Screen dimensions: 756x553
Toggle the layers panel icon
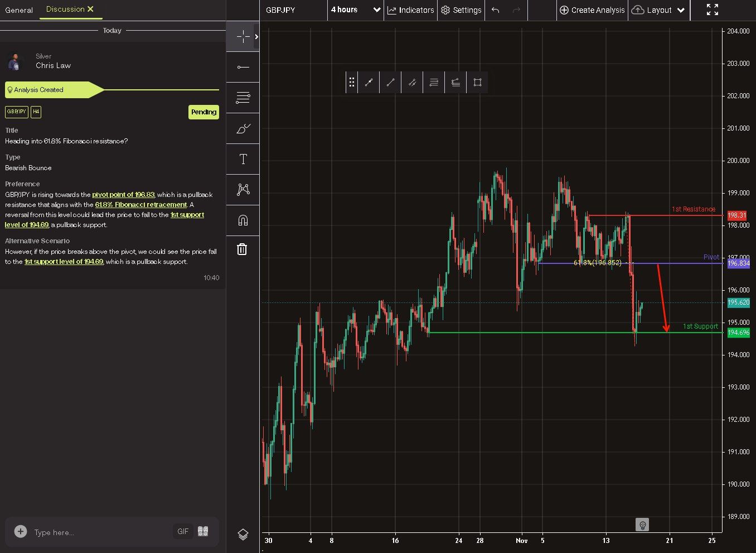pyautogui.click(x=243, y=534)
